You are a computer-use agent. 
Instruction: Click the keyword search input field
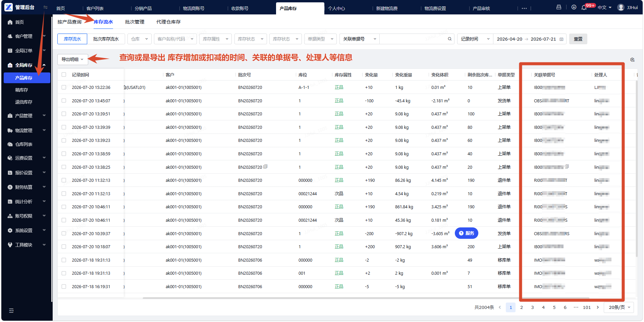click(x=413, y=39)
